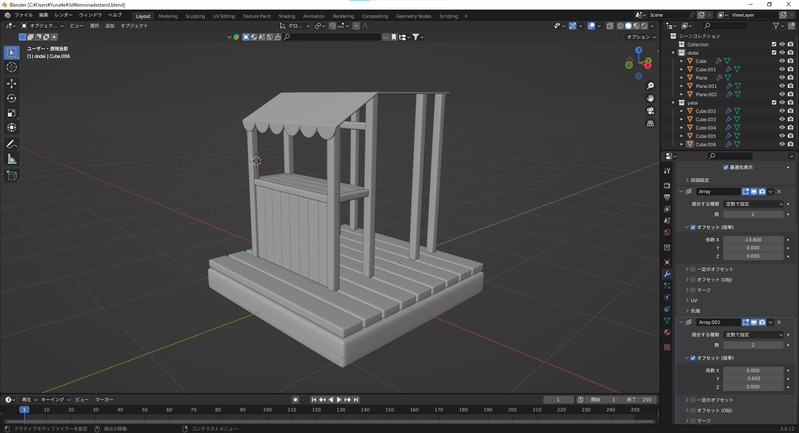Open the fit type dropdown in the Array modifier
Image resolution: width=799 pixels, height=433 pixels.
tap(753, 204)
